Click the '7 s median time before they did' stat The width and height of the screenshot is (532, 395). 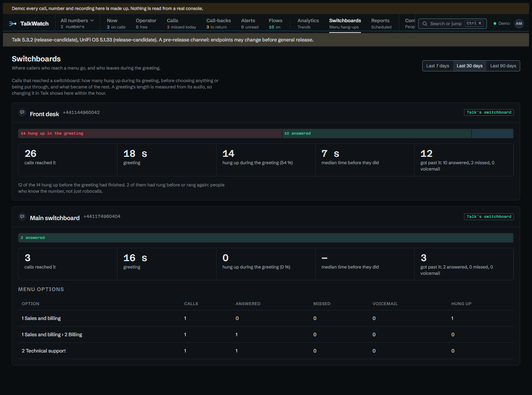365,160
